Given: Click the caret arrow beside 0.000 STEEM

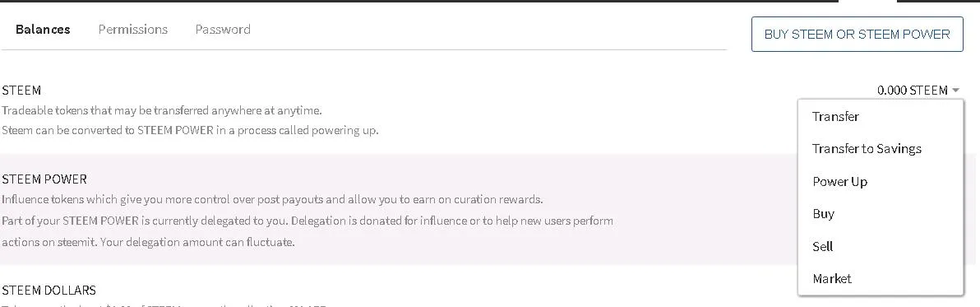Looking at the screenshot, I should pyautogui.click(x=955, y=91).
